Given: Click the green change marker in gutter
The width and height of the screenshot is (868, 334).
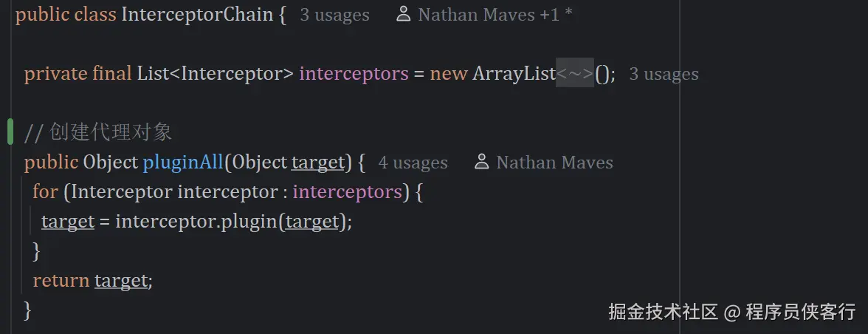Looking at the screenshot, I should (x=10, y=132).
